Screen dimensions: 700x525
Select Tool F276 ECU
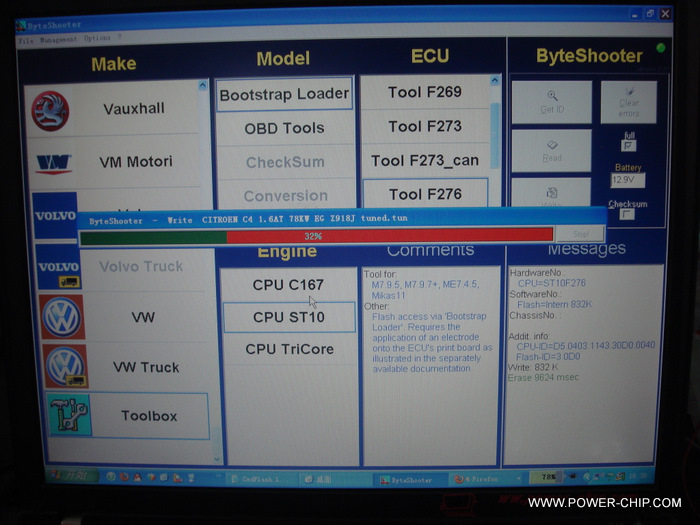pos(425,194)
